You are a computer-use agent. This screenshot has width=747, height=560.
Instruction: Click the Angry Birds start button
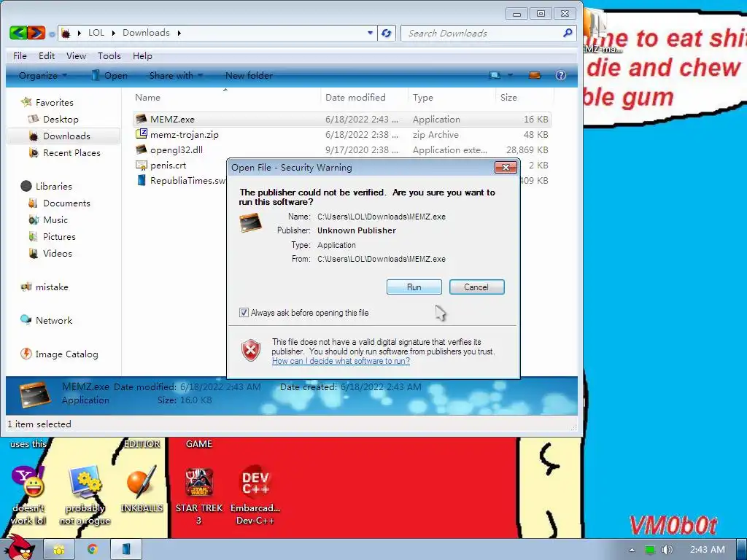tap(19, 548)
